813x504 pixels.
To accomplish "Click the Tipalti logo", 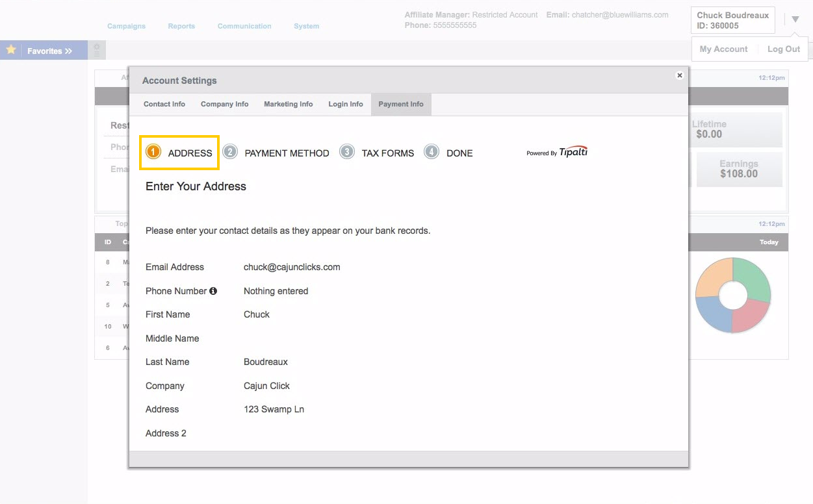I will point(574,151).
